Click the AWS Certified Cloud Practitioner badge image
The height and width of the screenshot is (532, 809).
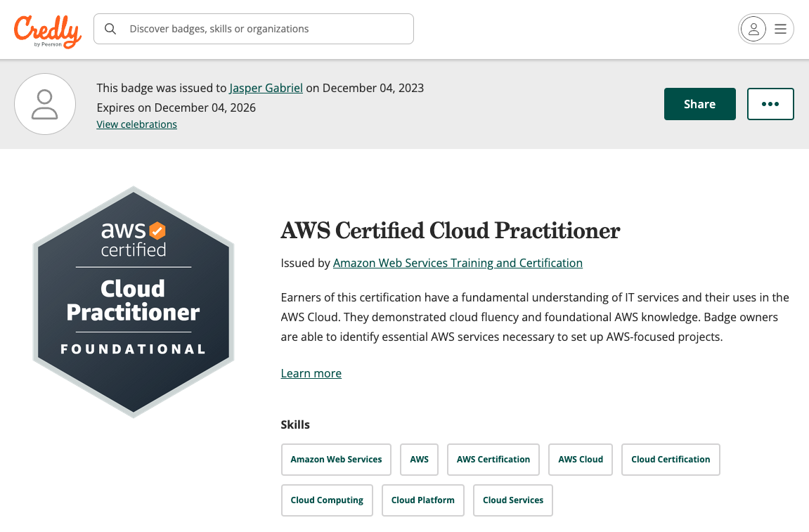click(x=133, y=301)
